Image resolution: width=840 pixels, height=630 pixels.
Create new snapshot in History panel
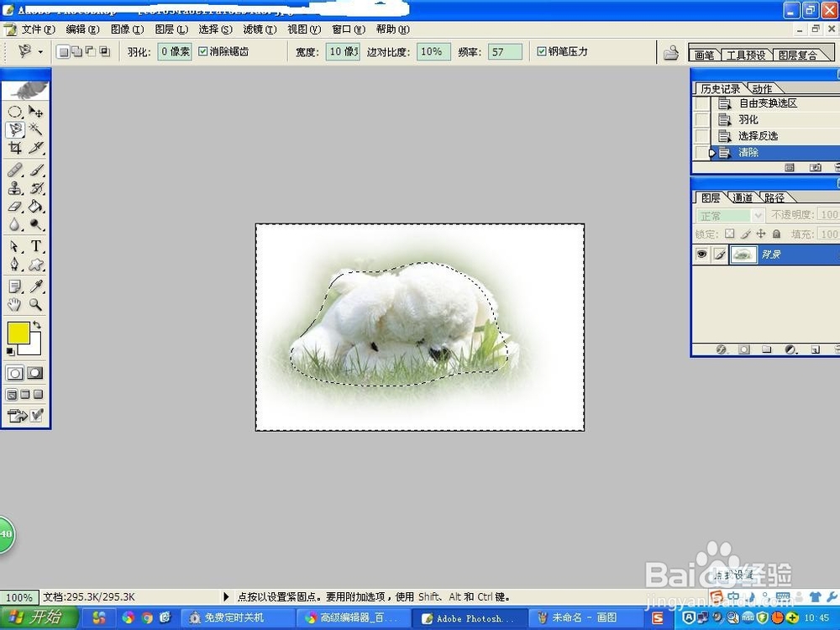pos(816,168)
